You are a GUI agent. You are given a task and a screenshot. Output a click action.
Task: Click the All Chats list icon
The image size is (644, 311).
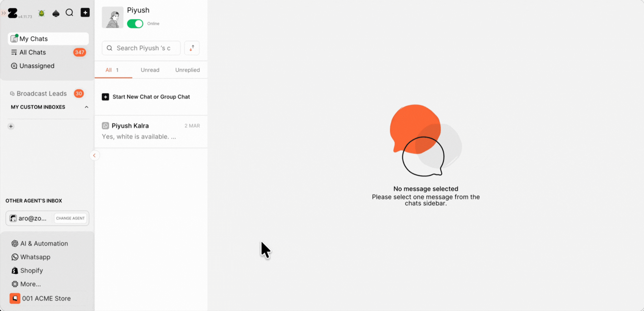(x=14, y=52)
